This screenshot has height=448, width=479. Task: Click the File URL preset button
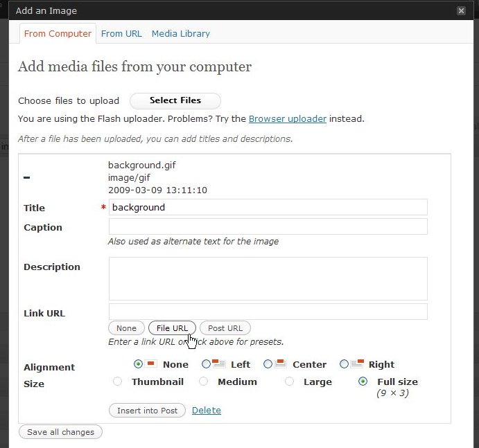point(172,328)
